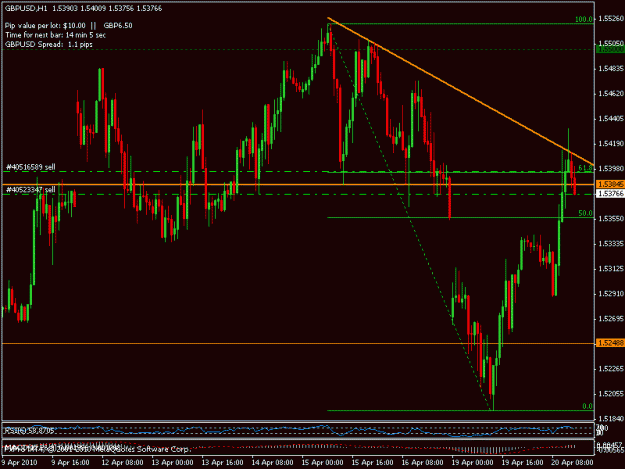625x469 pixels.
Task: Click the 1.53125 price scale value
Action: coord(611,269)
